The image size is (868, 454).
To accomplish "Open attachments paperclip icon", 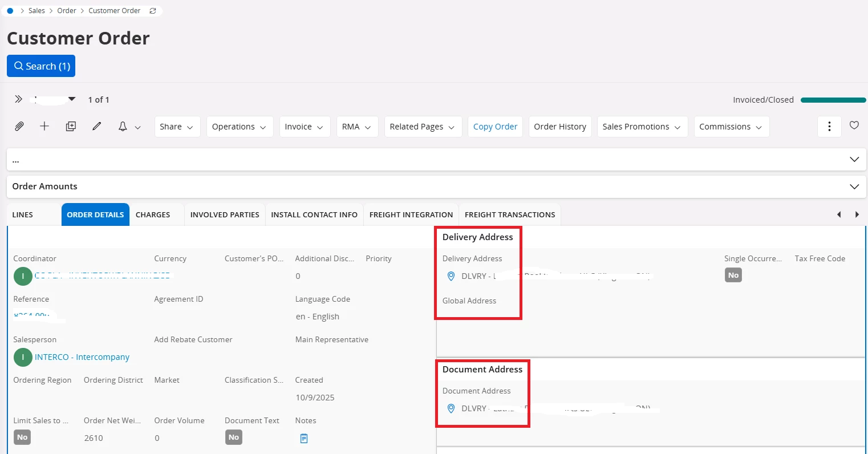I will 19,127.
